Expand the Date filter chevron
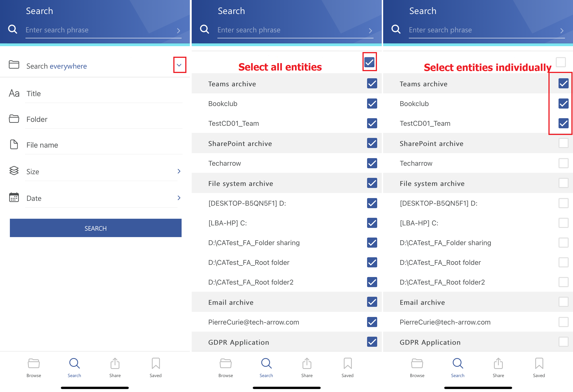Viewport: 573px width, 392px height. [179, 198]
